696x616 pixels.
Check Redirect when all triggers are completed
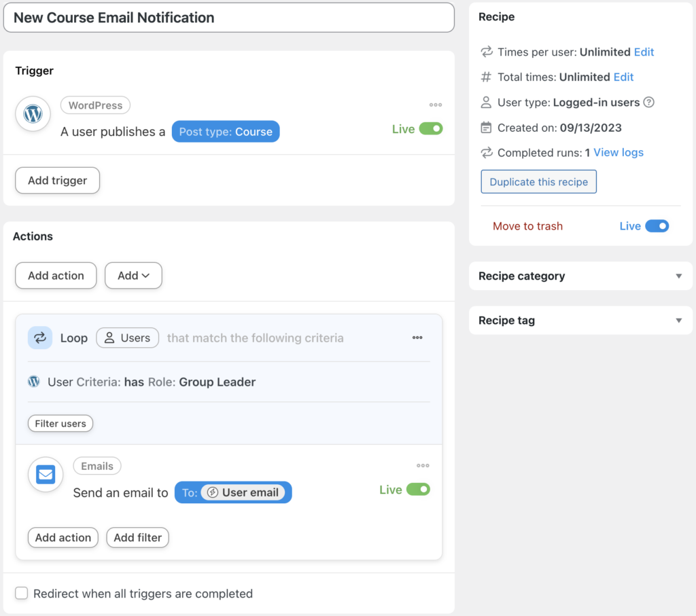click(x=22, y=594)
